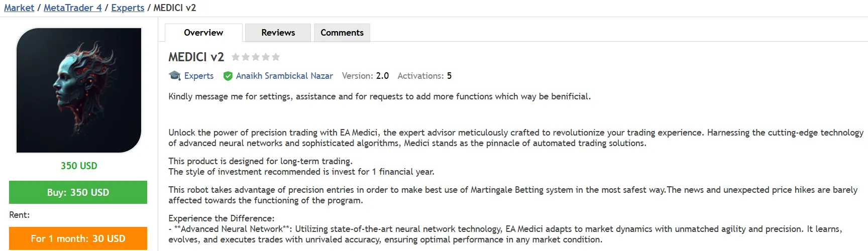
Task: Click the 350 USD price text
Action: point(79,166)
